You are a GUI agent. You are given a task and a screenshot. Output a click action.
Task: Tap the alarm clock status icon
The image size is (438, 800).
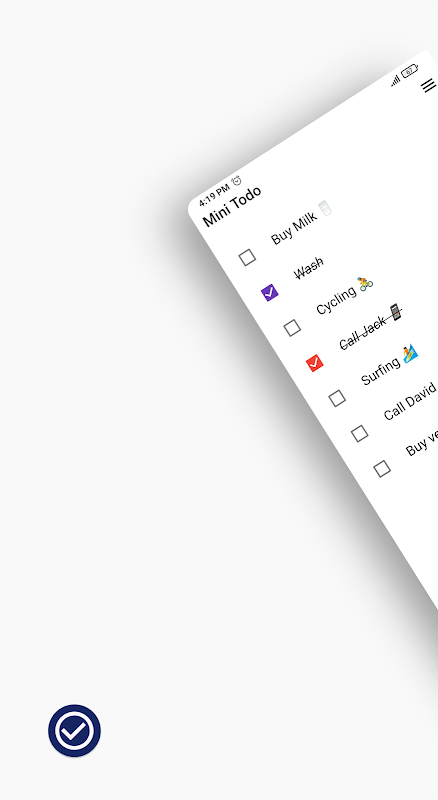click(x=236, y=181)
